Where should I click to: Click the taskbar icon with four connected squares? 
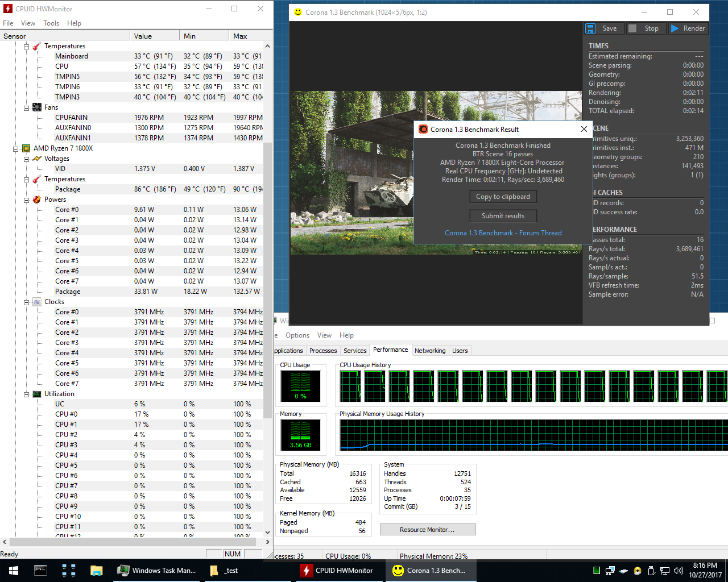[x=68, y=571]
